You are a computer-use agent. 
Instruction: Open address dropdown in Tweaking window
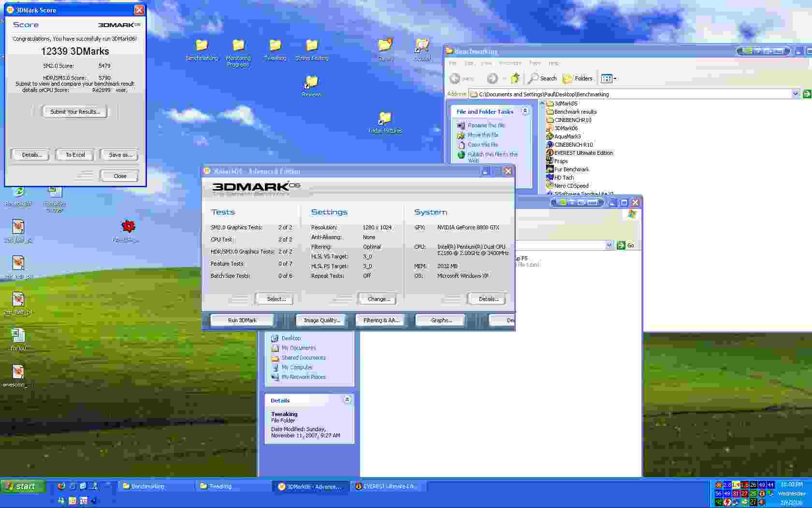point(609,245)
